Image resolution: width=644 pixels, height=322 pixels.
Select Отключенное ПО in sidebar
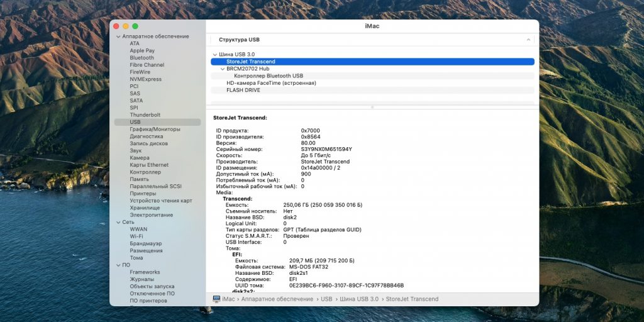click(x=152, y=294)
